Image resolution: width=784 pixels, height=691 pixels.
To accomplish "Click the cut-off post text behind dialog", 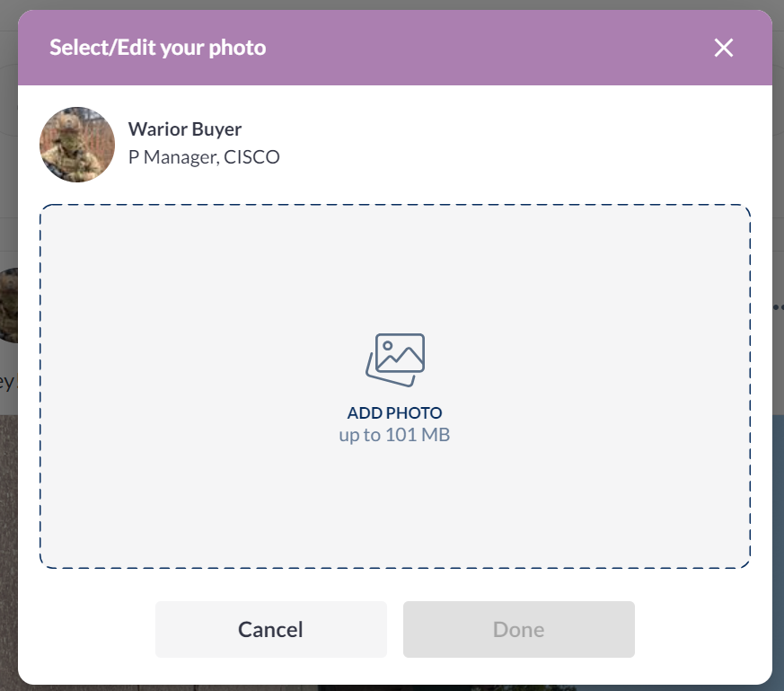I will [7, 382].
